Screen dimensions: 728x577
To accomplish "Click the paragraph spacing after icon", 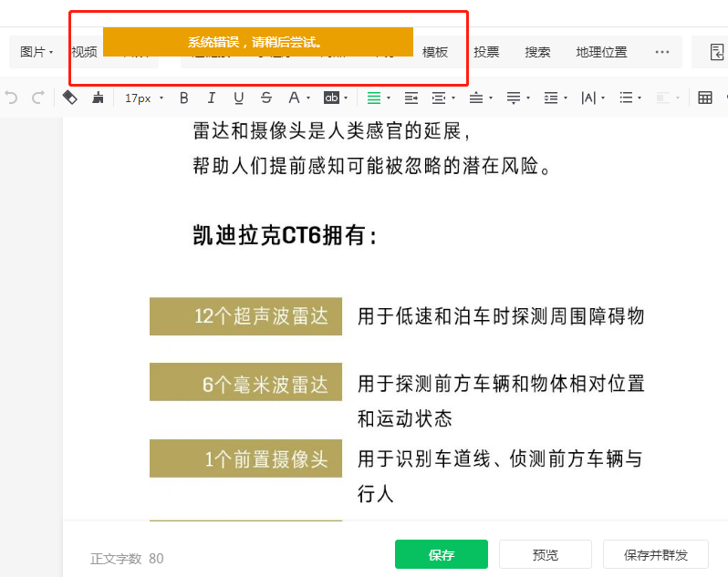I will pos(514,98).
